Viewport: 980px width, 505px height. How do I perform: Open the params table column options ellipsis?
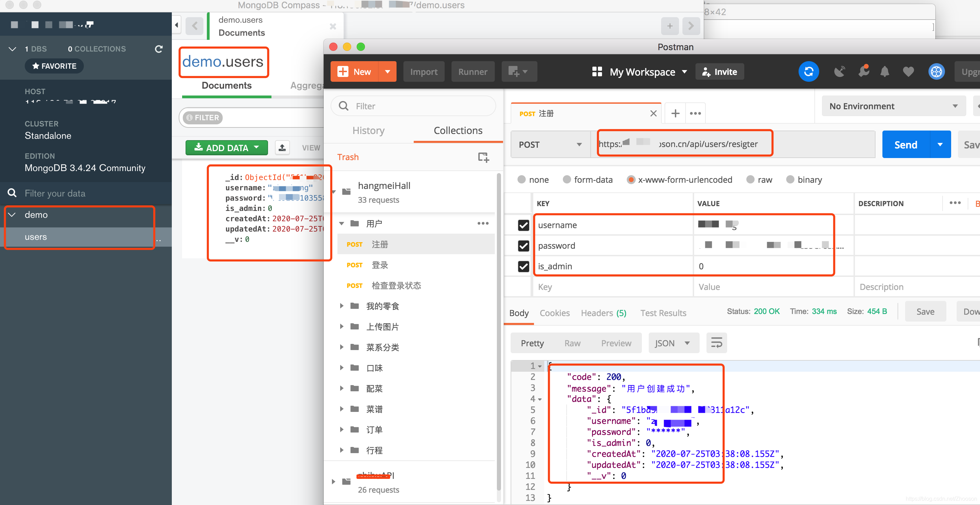point(955,203)
